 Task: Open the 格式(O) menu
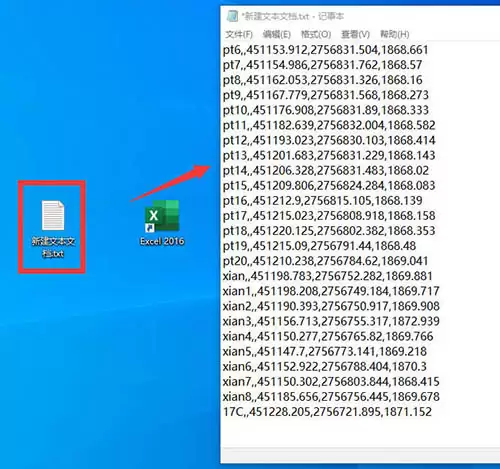(x=316, y=34)
